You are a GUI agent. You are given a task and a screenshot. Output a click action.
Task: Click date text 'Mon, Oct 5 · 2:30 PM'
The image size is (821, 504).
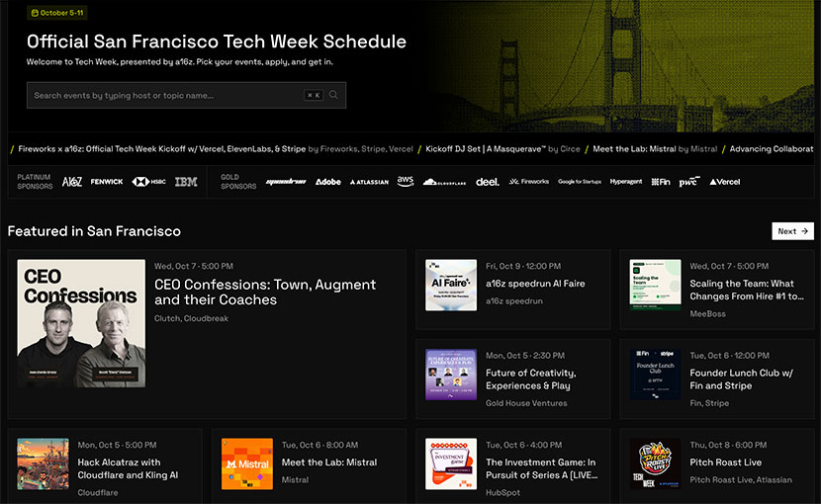tap(525, 356)
